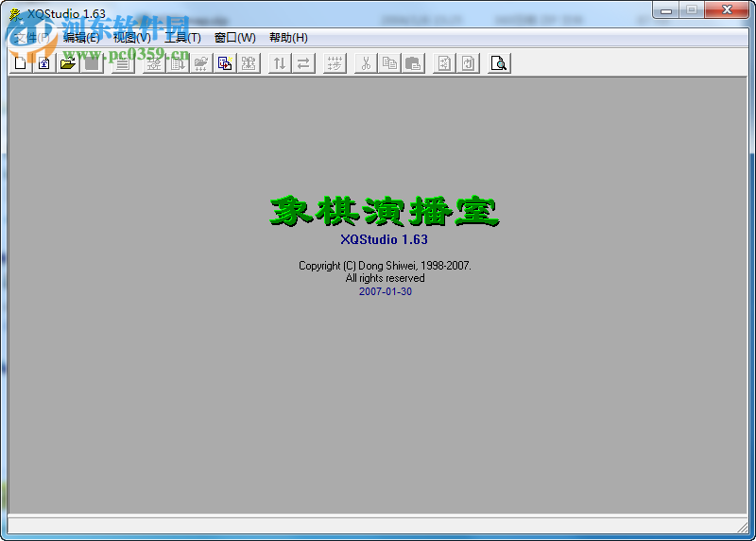Click the 2007-01-30 date text
756x541 pixels.
[386, 291]
